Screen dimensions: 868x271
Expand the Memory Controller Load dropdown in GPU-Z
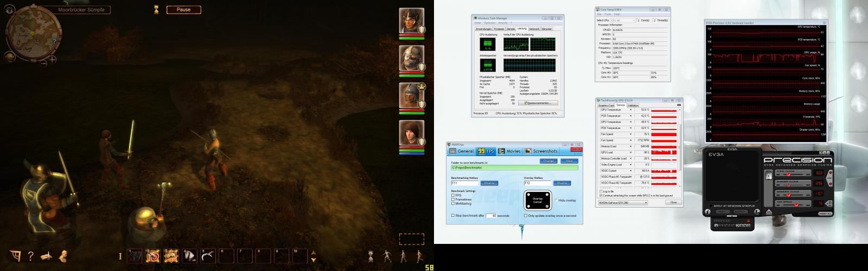[630, 158]
